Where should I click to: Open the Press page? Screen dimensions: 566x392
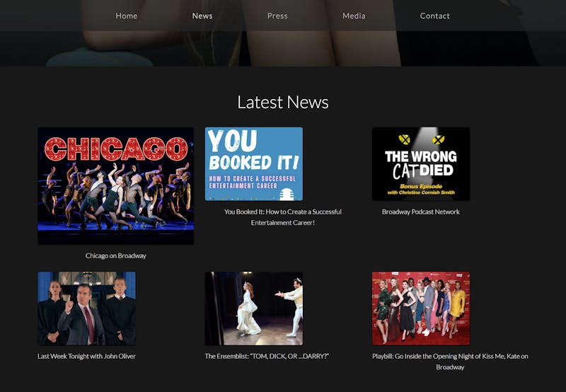[277, 16]
